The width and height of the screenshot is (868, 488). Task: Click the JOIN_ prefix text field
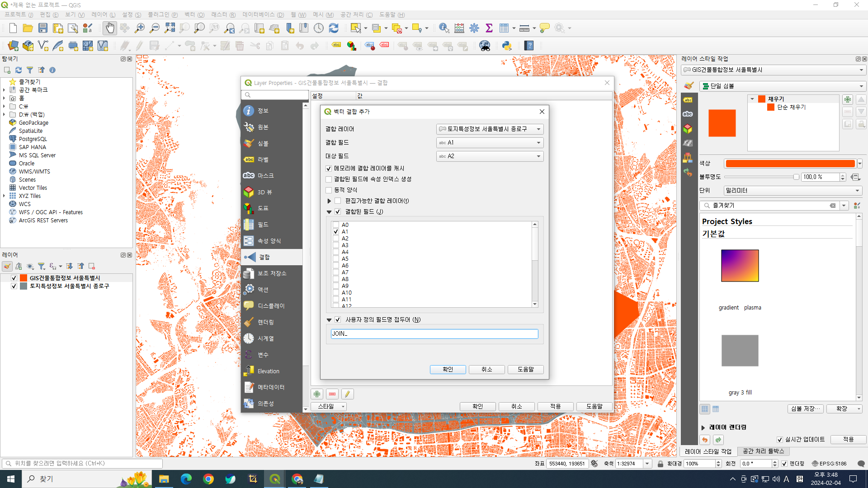coord(434,333)
